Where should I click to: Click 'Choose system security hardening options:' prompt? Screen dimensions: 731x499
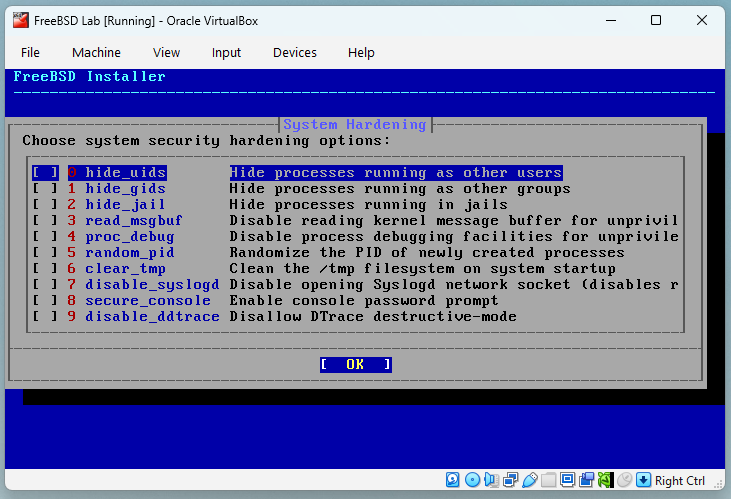tap(206, 140)
